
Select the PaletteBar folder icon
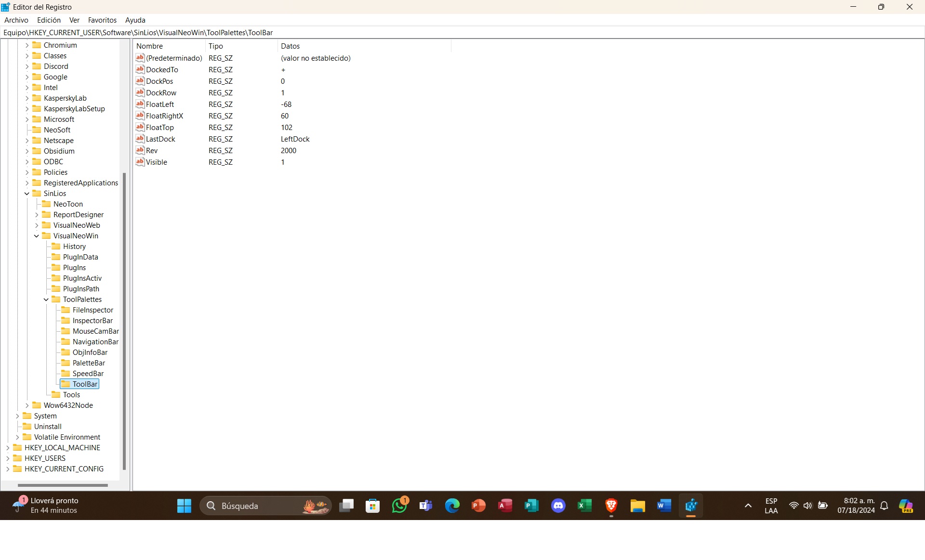click(66, 363)
